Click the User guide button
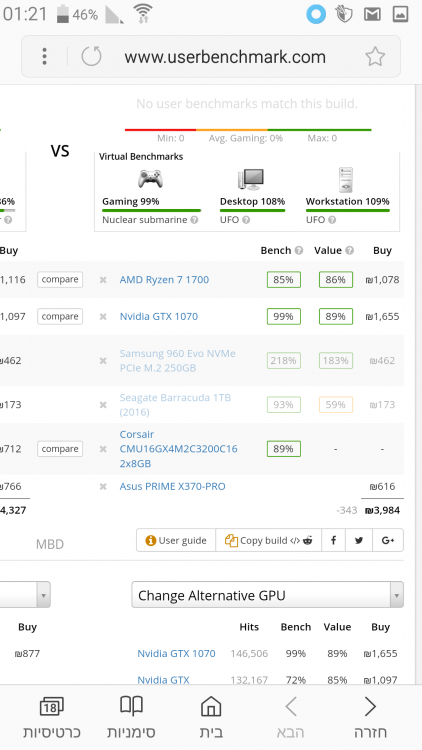Viewport: 422px width, 750px height. coord(176,540)
